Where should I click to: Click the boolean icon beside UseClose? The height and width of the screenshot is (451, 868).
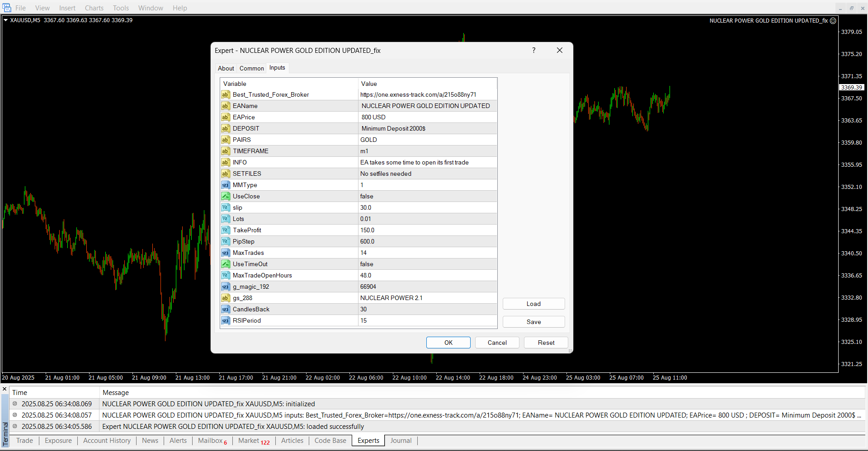tap(225, 196)
